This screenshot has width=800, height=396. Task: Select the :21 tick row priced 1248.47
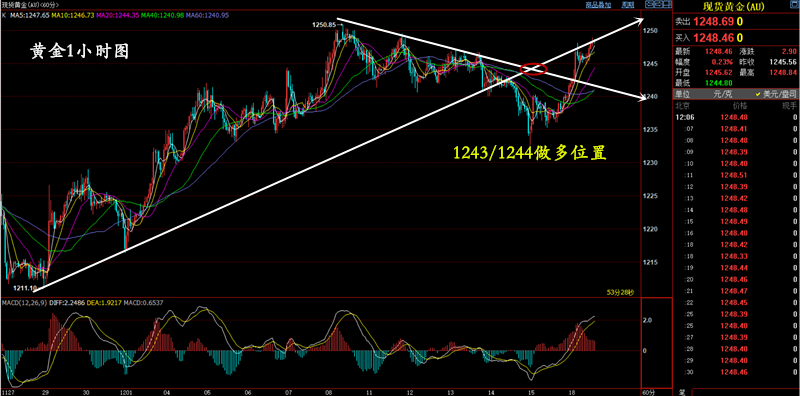737,291
